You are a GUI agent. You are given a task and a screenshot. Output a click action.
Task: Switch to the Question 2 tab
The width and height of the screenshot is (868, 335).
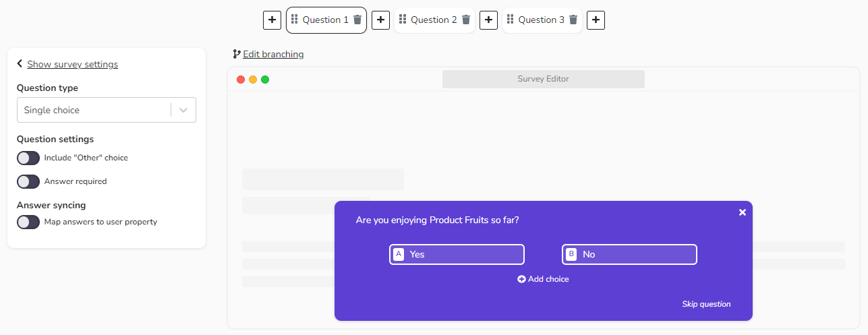tap(434, 20)
